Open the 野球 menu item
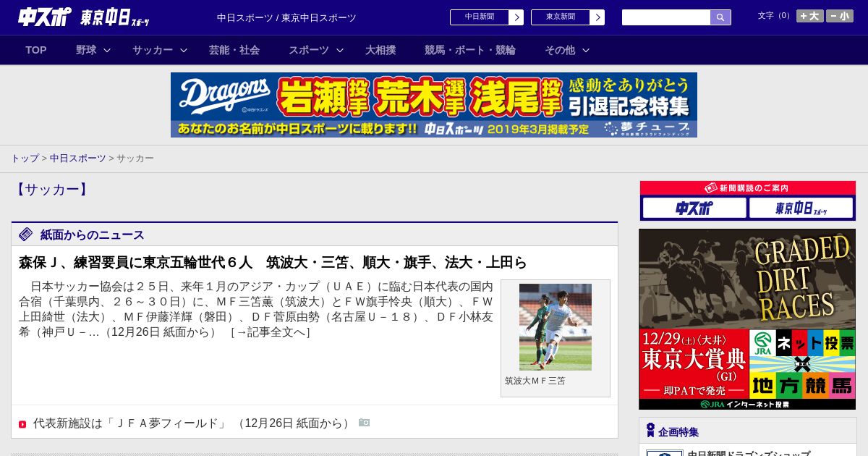 pyautogui.click(x=86, y=50)
